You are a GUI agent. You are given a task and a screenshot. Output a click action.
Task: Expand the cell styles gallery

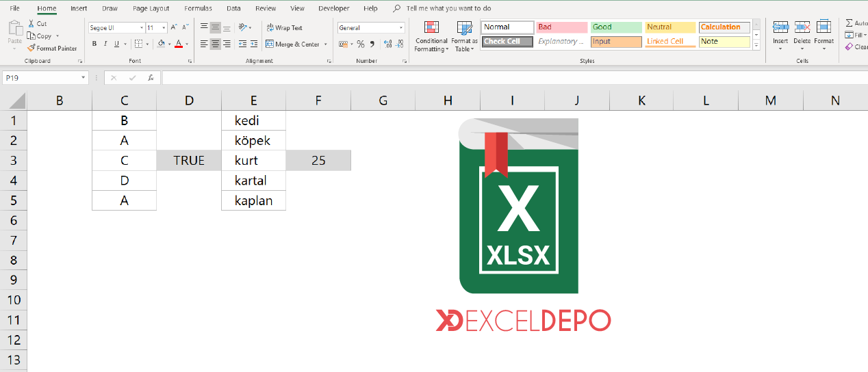(x=756, y=46)
